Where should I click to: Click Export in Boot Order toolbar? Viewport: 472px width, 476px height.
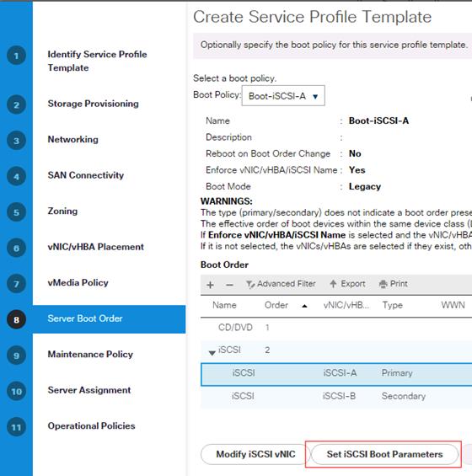[348, 284]
